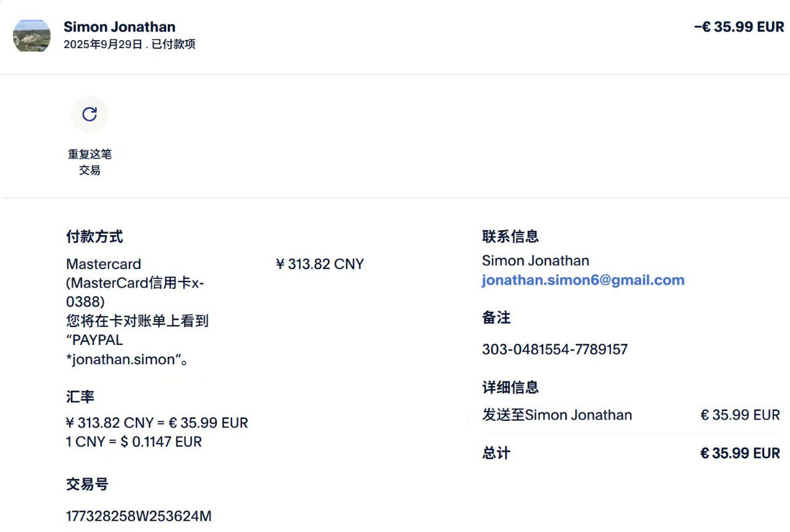Click the 交易号 heading
790x532 pixels.
87,484
